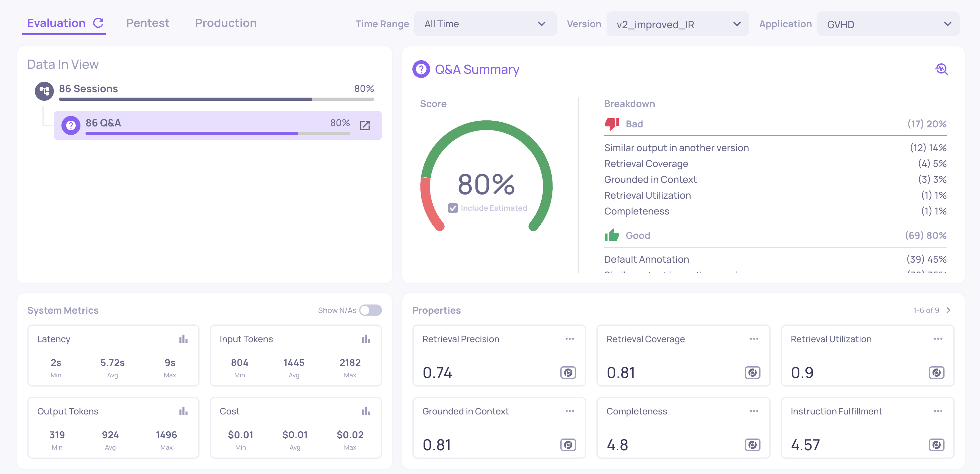Uncheck the Include Estimated checkbox
Image resolution: width=980 pixels, height=474 pixels.
(453, 208)
